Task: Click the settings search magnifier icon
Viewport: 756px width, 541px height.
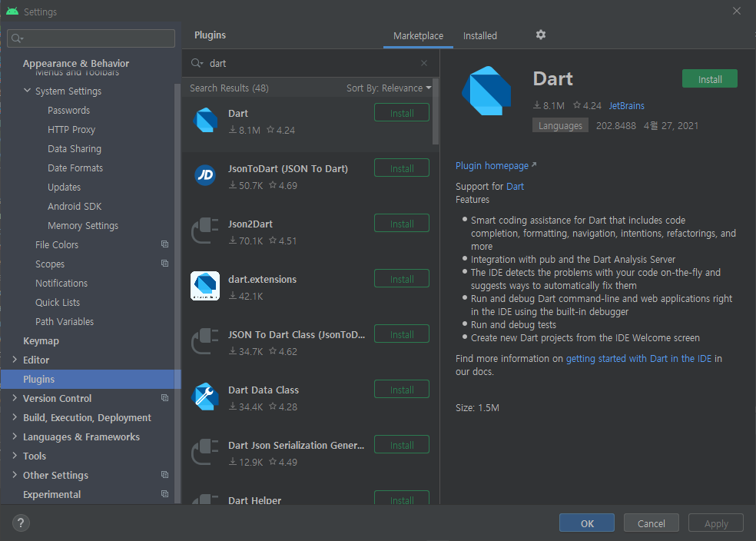Action: pyautogui.click(x=17, y=38)
